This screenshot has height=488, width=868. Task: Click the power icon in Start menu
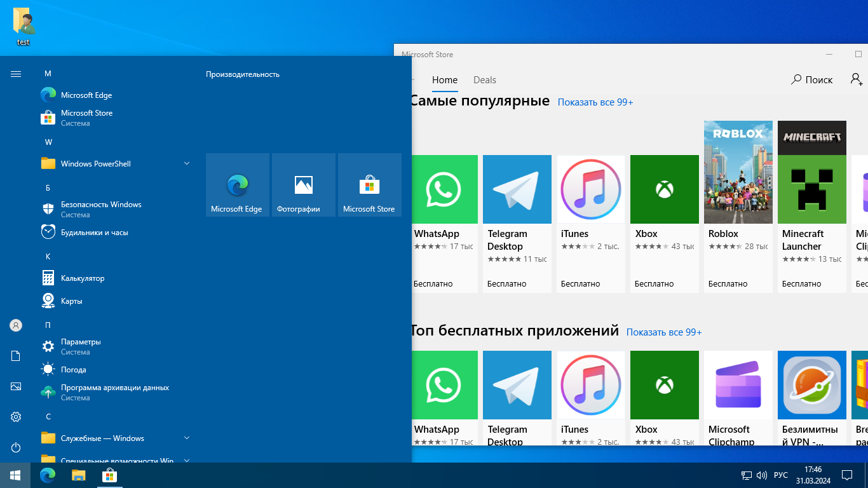click(16, 447)
